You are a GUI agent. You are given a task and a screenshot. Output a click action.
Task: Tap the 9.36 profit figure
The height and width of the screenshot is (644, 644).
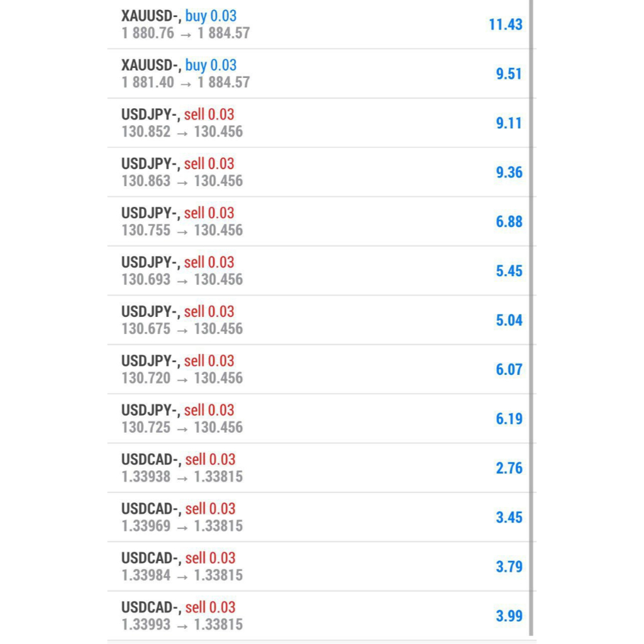[x=509, y=172]
